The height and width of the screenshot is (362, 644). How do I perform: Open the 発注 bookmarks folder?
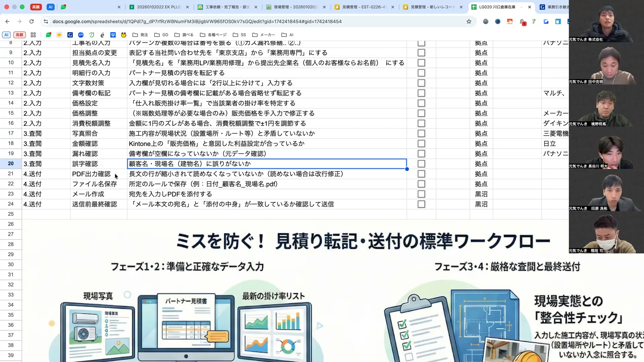[140, 35]
